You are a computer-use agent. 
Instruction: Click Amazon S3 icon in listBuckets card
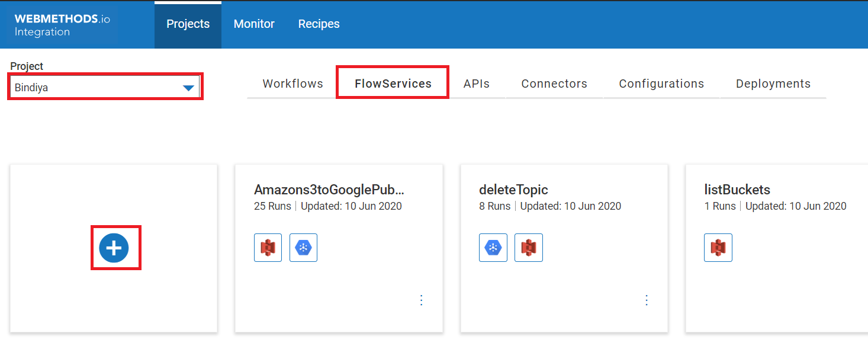[718, 248]
